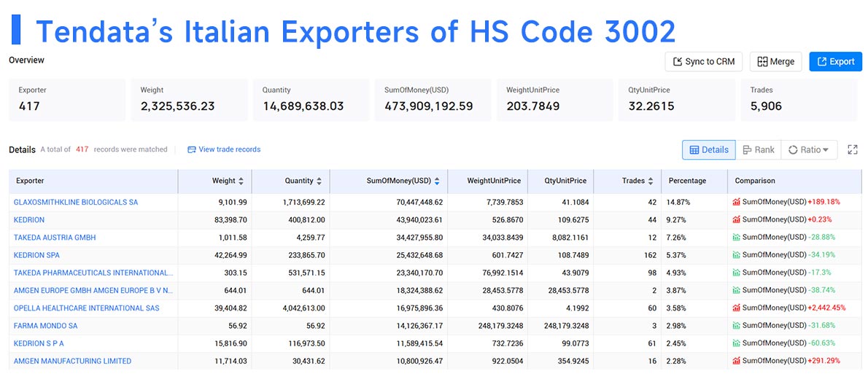Sort by Quantity column arrows

[318, 181]
